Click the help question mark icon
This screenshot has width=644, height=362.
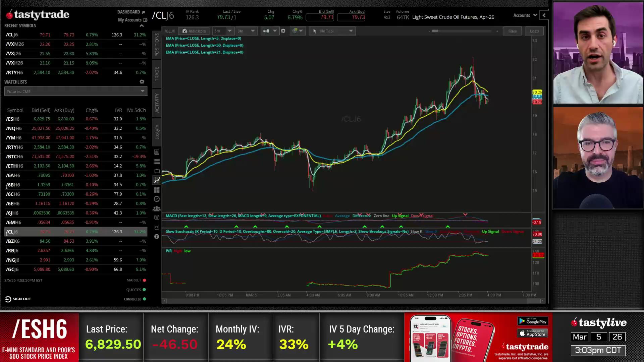coord(157,237)
